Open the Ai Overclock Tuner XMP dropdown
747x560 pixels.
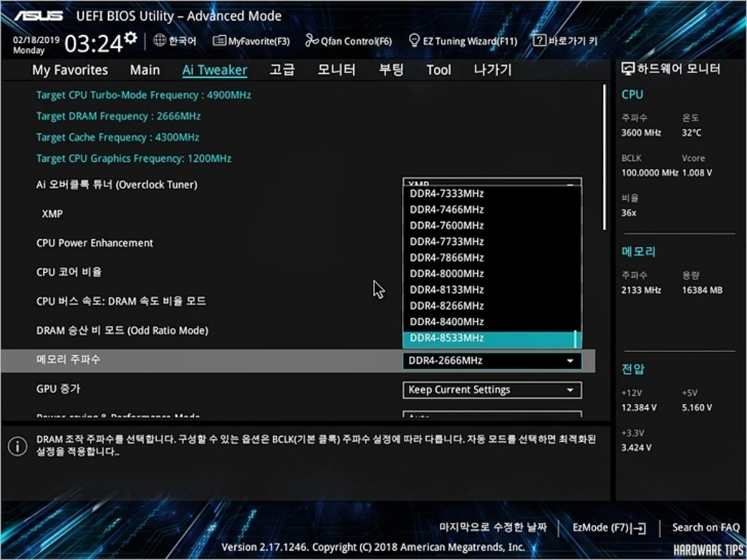[x=492, y=182]
